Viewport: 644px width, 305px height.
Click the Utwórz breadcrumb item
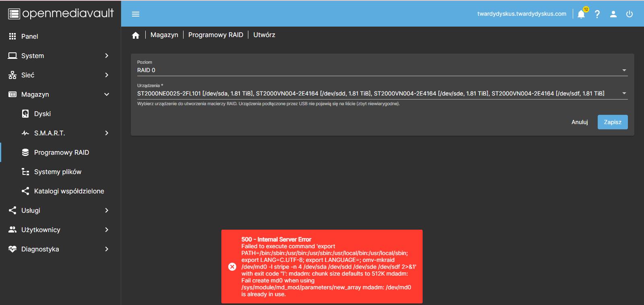pos(264,35)
